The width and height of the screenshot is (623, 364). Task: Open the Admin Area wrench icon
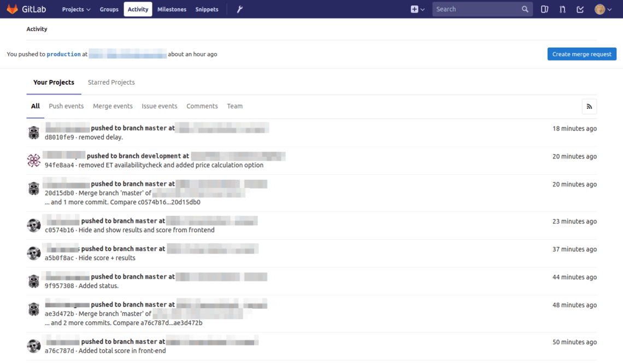[239, 9]
